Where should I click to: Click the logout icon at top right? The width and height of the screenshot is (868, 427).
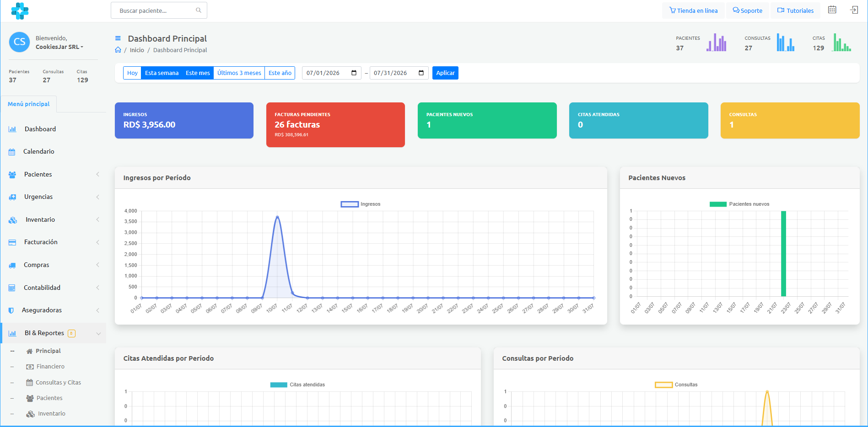tap(854, 10)
